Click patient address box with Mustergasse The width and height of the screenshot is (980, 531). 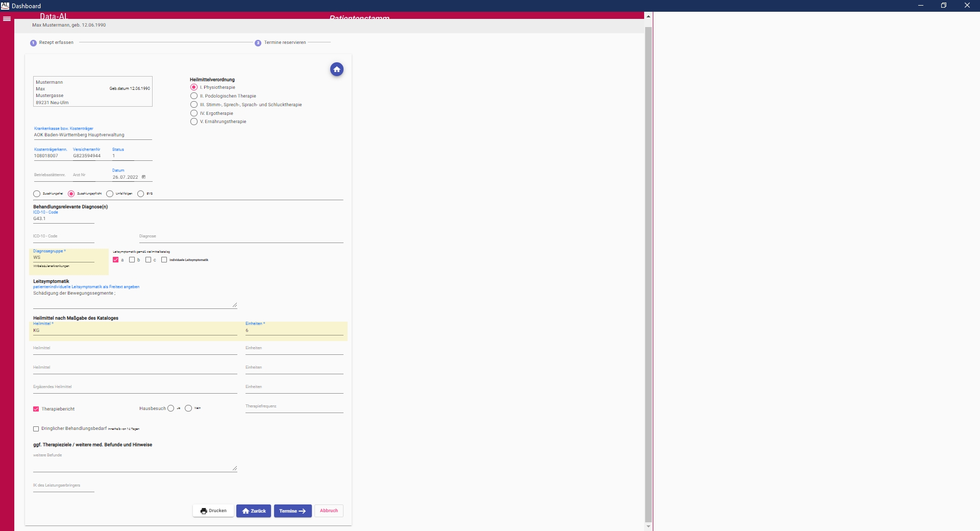pos(93,92)
